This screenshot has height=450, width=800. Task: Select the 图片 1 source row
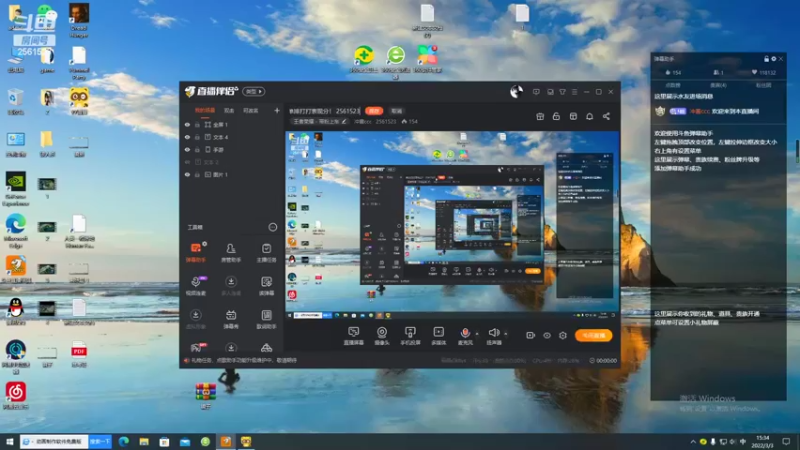coord(232,174)
